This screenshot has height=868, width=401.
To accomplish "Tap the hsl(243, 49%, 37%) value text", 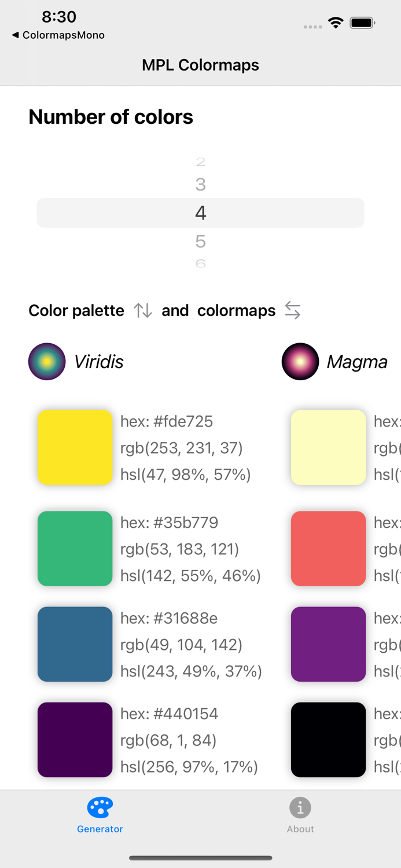I will click(x=190, y=671).
